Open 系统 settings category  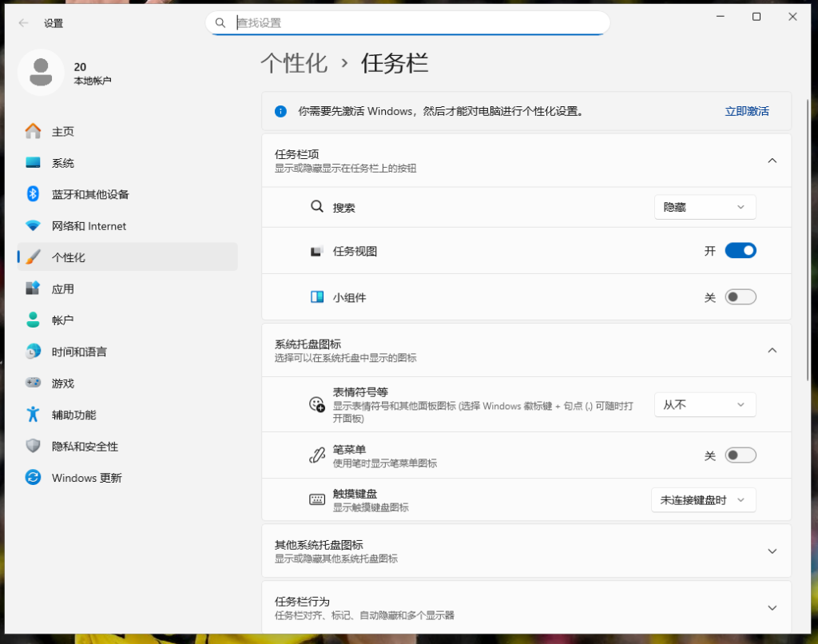pyautogui.click(x=127, y=163)
